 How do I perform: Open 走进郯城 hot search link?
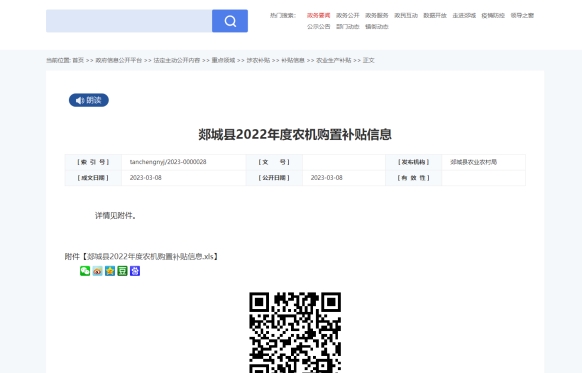(464, 16)
